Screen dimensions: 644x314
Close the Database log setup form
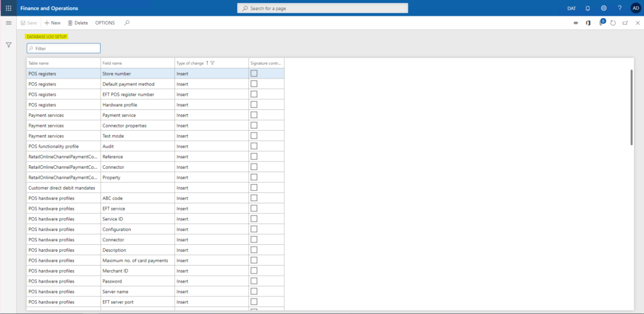638,23
